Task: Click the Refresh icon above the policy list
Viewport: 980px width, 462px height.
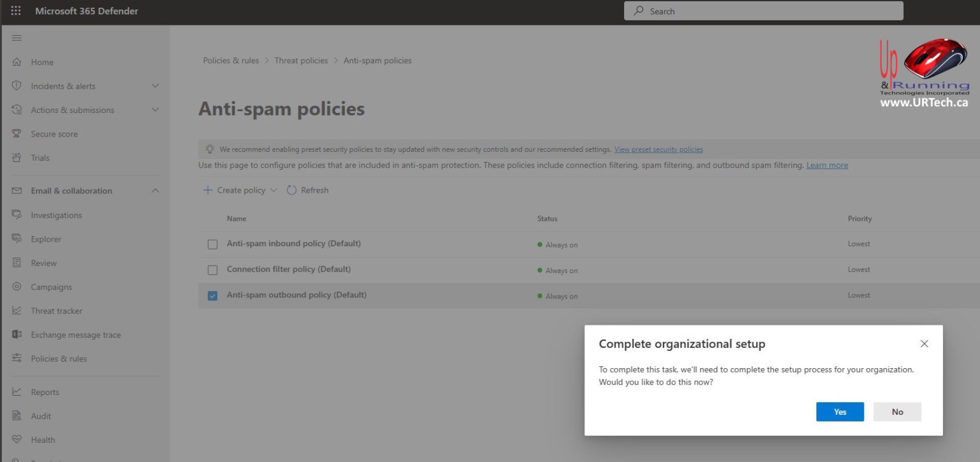Action: click(291, 190)
